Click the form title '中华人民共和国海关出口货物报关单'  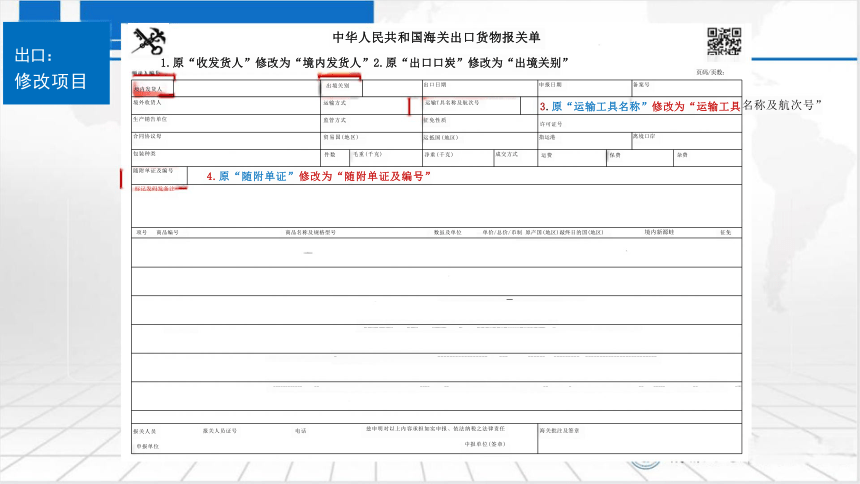tap(437, 37)
